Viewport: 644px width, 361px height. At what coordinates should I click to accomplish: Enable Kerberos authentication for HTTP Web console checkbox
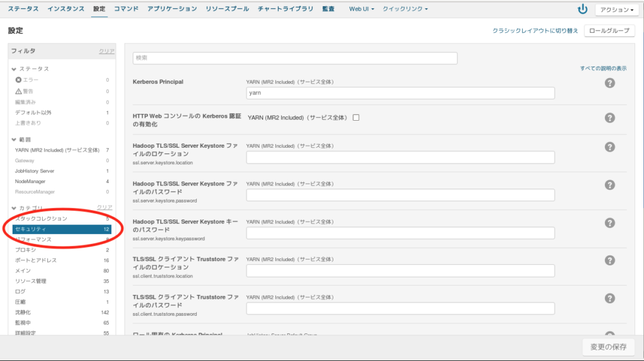click(356, 118)
